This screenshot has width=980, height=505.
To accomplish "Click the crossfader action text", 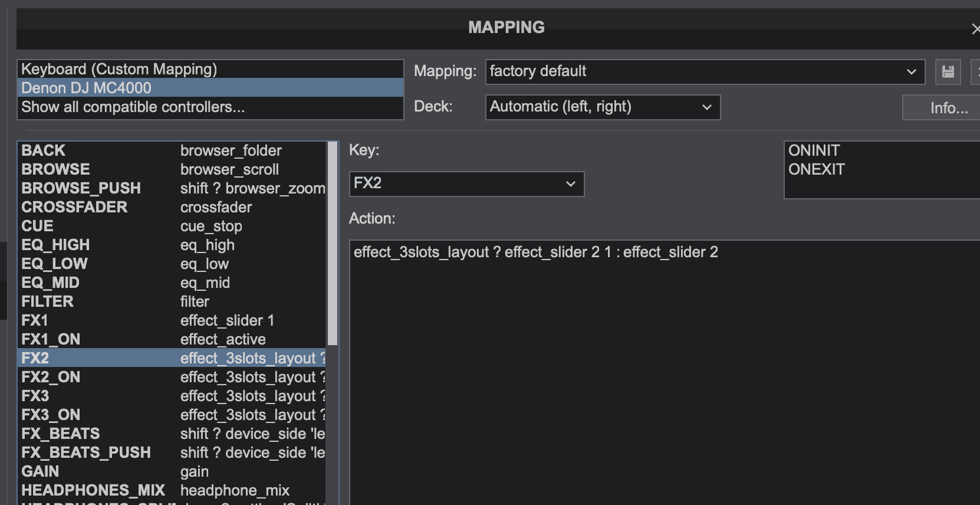I will click(216, 208).
